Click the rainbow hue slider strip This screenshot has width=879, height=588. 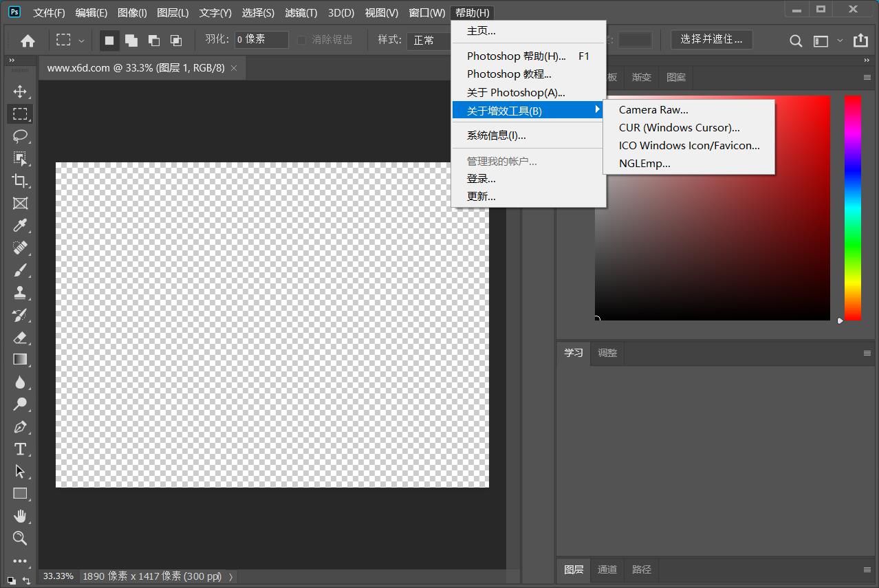[852, 206]
